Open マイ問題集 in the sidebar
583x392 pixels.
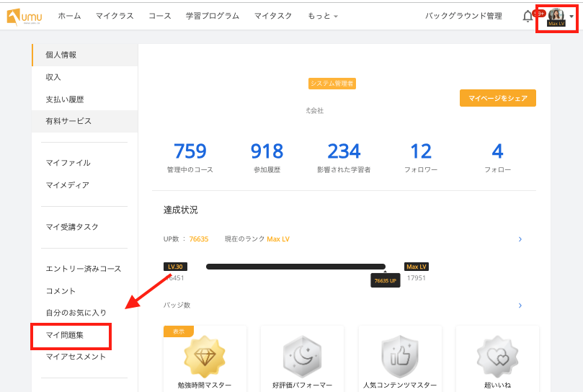point(70,336)
